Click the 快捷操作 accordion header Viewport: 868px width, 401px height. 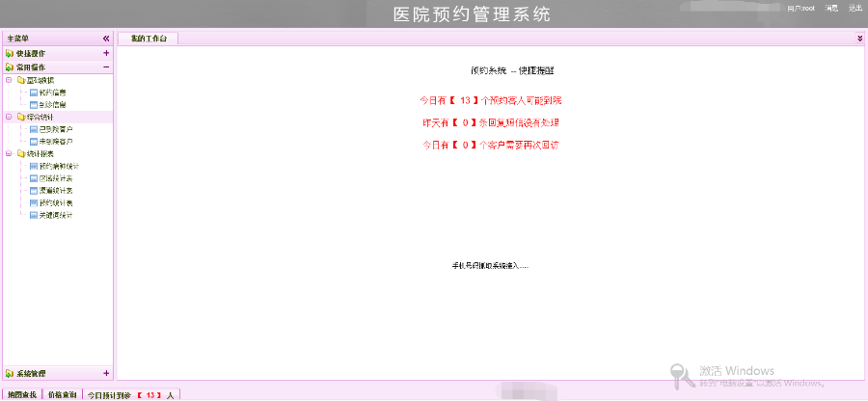pyautogui.click(x=58, y=54)
